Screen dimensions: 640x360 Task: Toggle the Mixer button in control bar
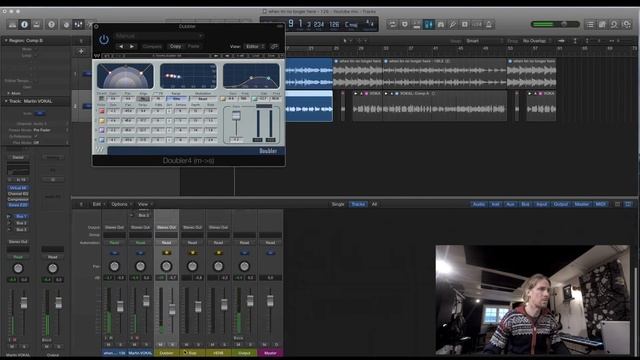[x=78, y=24]
